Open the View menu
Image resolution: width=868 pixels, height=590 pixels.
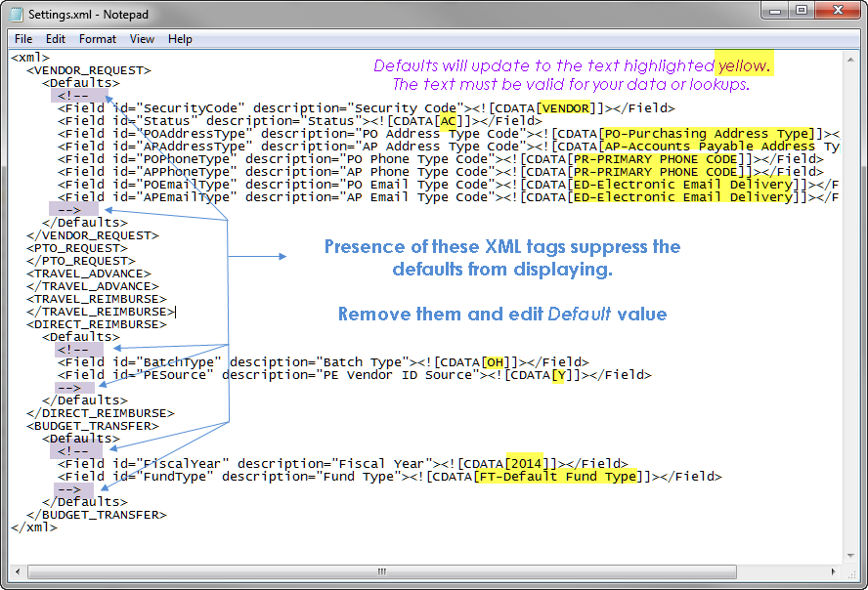click(x=142, y=38)
